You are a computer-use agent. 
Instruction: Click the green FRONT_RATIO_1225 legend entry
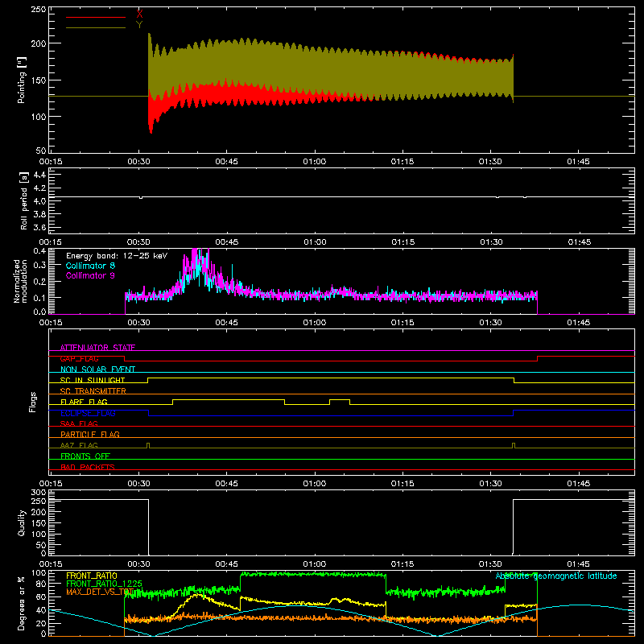[x=104, y=584]
